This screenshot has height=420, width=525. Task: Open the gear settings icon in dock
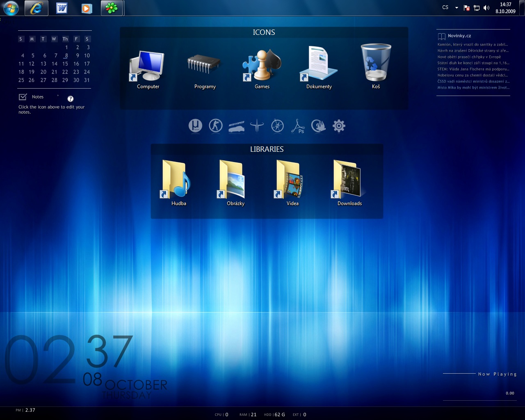click(x=339, y=126)
